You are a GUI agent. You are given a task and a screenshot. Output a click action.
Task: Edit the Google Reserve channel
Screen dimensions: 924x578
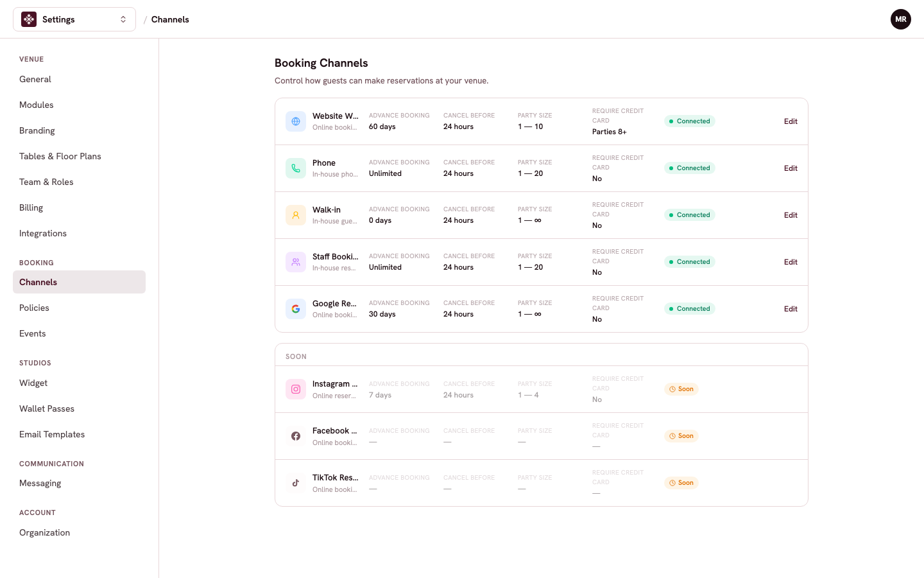point(791,309)
